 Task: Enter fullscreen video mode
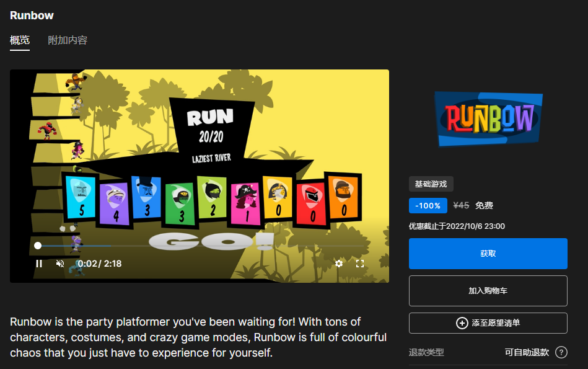point(360,264)
